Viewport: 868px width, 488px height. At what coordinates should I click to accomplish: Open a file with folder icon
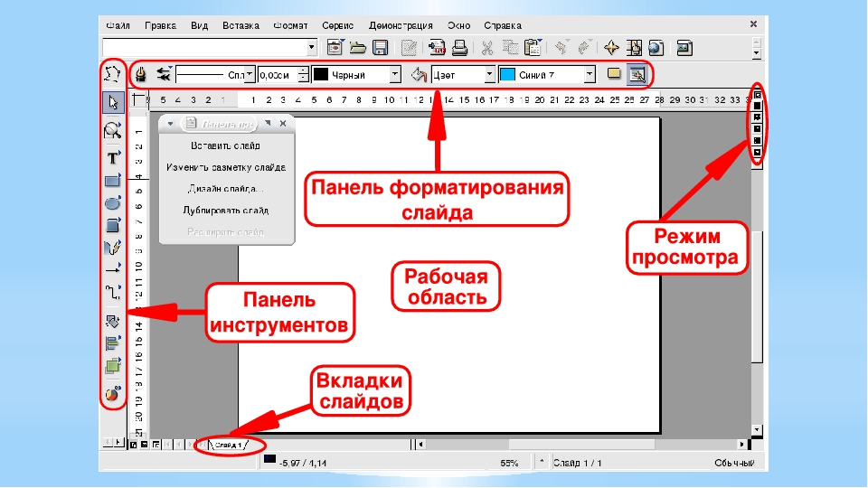coord(358,48)
